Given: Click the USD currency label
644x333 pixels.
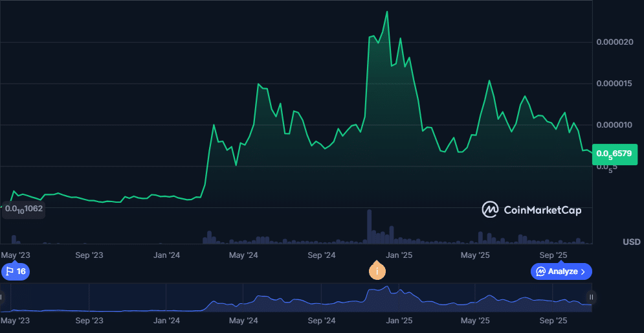Looking at the screenshot, I should [631, 242].
